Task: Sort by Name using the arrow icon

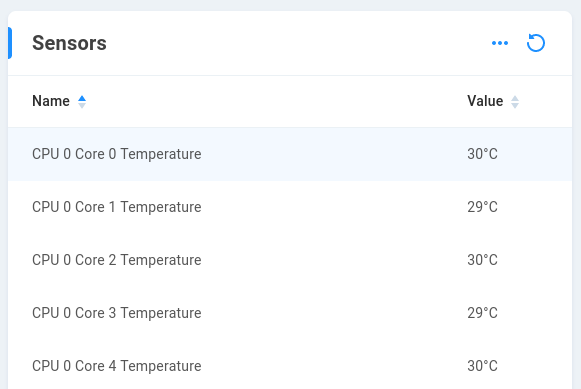Action: pos(82,102)
